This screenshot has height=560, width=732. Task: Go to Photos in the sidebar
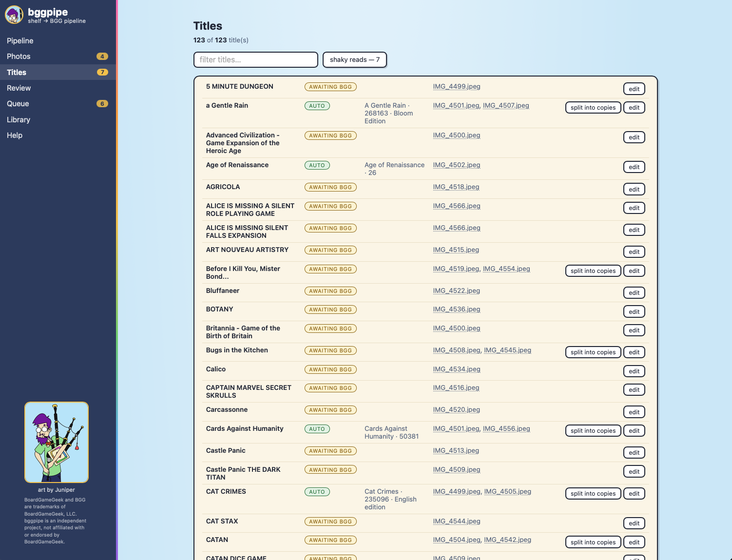pos(58,57)
